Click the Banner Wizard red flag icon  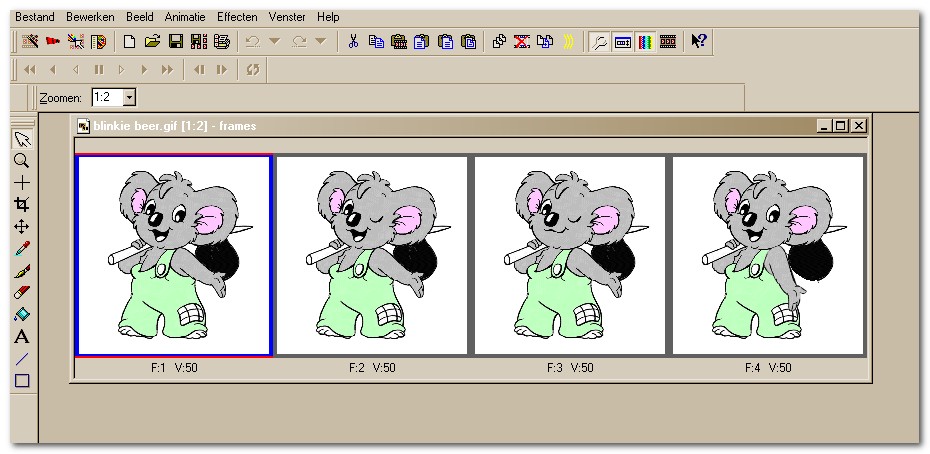point(53,42)
